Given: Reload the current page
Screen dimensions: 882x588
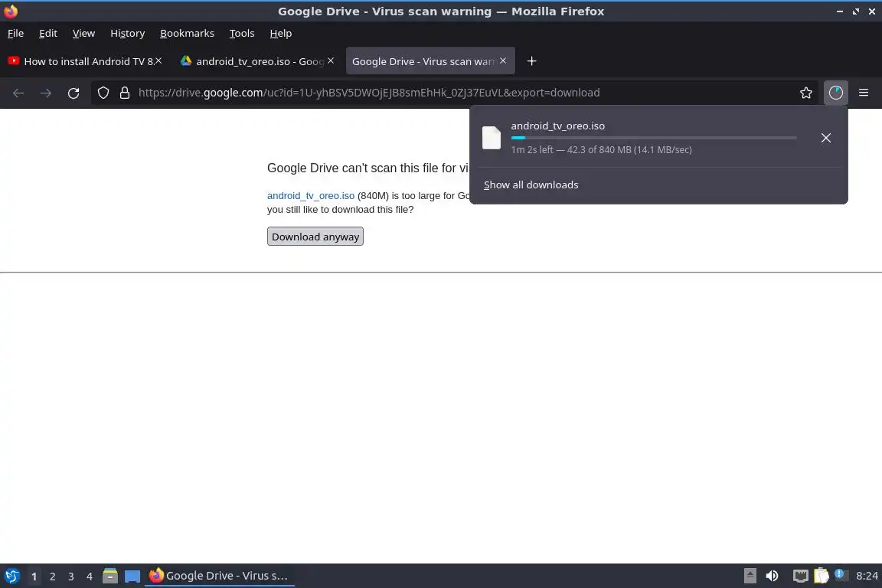Looking at the screenshot, I should click(73, 93).
